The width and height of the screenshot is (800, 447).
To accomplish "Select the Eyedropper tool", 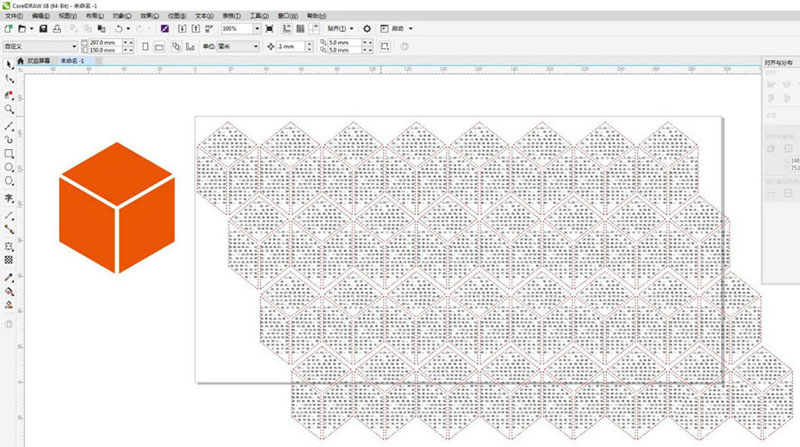I will [9, 276].
